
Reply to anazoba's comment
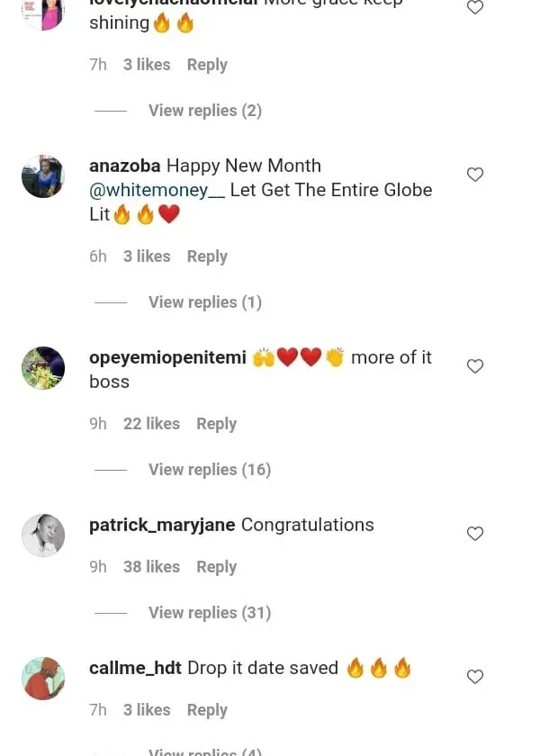[207, 256]
